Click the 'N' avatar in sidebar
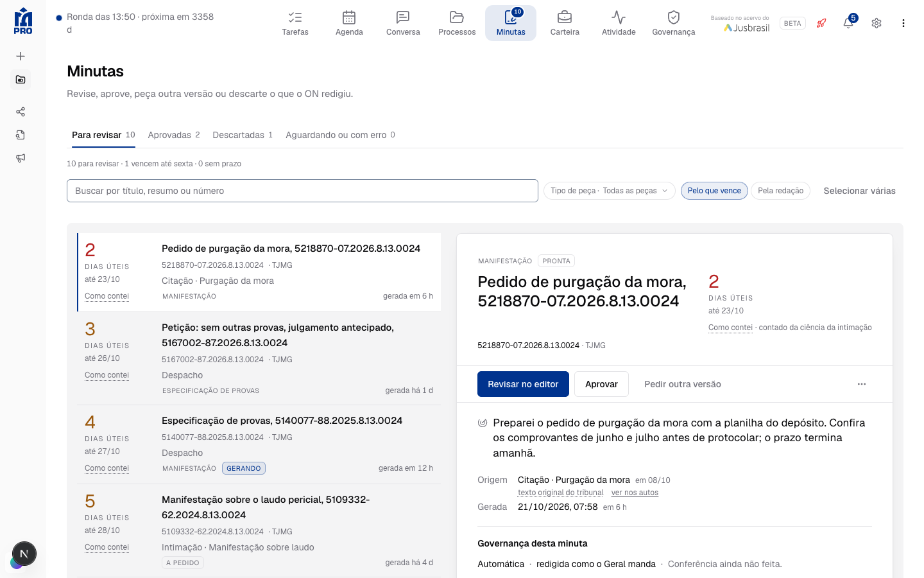 point(24,554)
